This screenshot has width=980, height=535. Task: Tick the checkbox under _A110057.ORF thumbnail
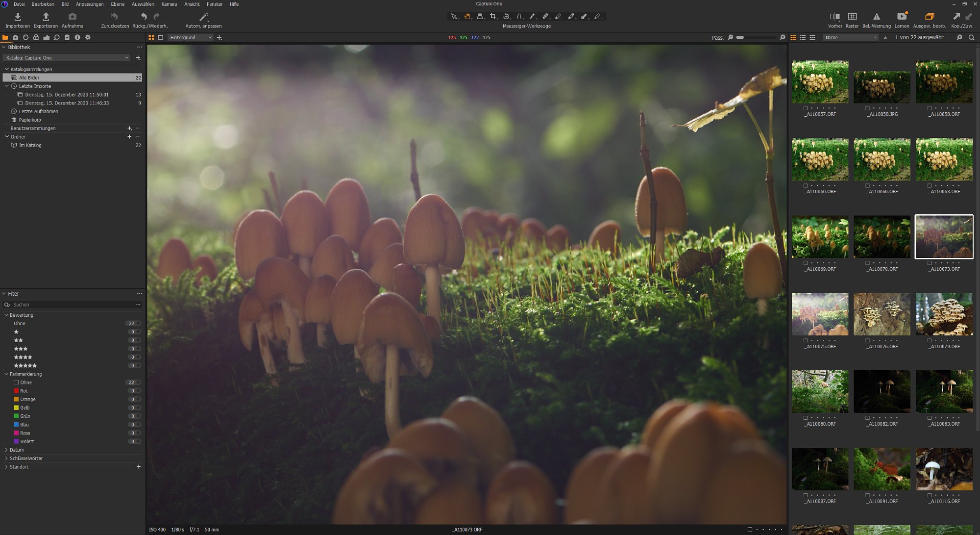point(805,108)
